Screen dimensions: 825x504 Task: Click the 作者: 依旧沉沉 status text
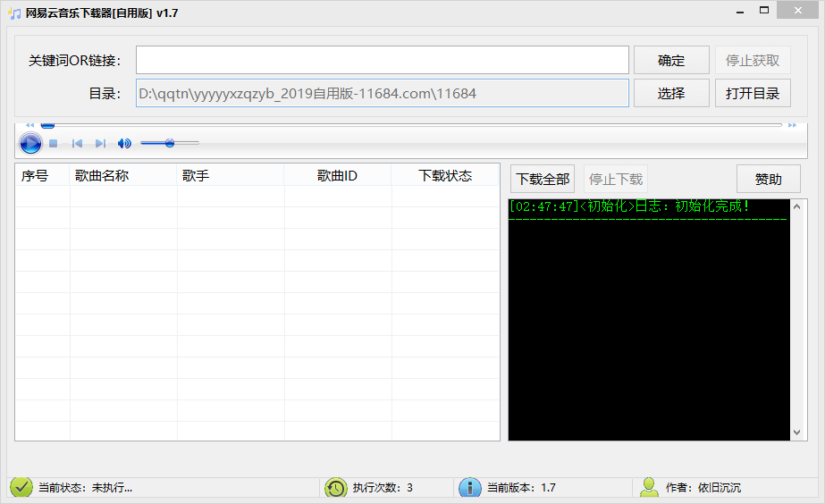(x=703, y=488)
